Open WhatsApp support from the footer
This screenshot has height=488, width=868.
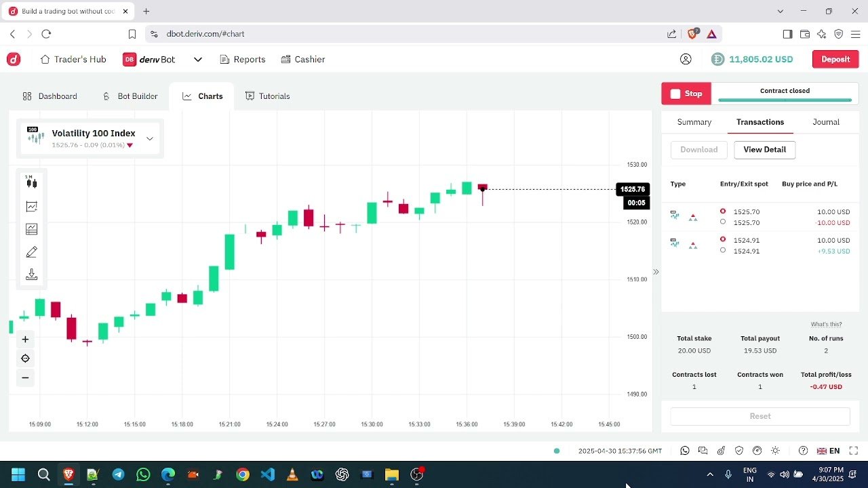[684, 450]
